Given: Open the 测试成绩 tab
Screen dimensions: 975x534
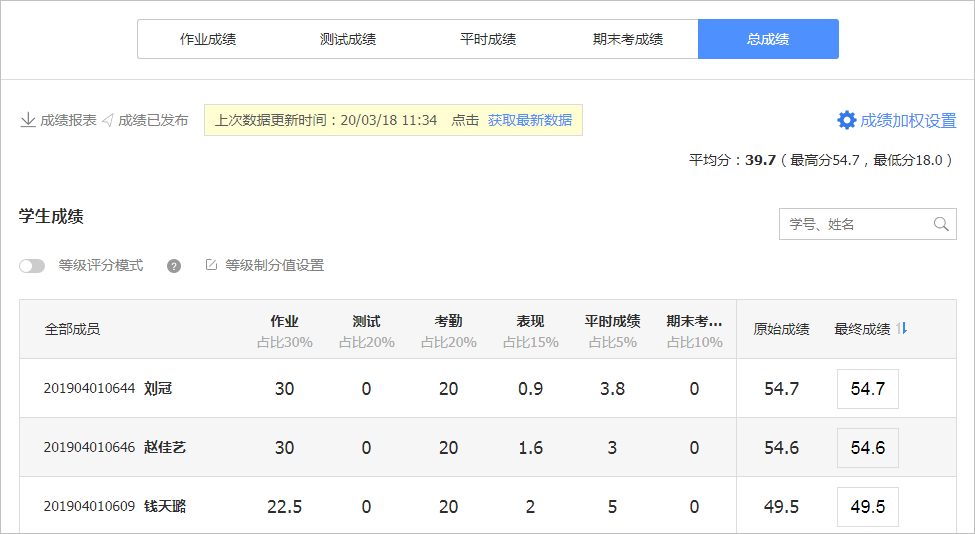Looking at the screenshot, I should pos(348,39).
